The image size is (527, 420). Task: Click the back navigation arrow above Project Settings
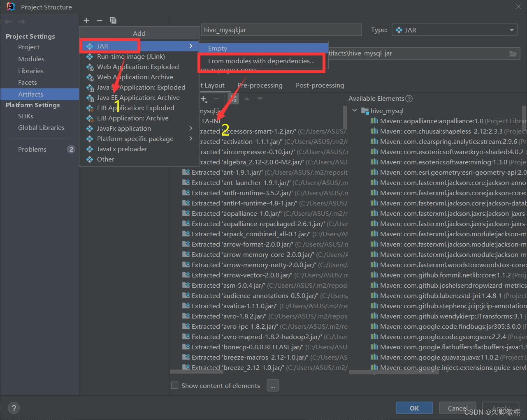tap(7, 21)
